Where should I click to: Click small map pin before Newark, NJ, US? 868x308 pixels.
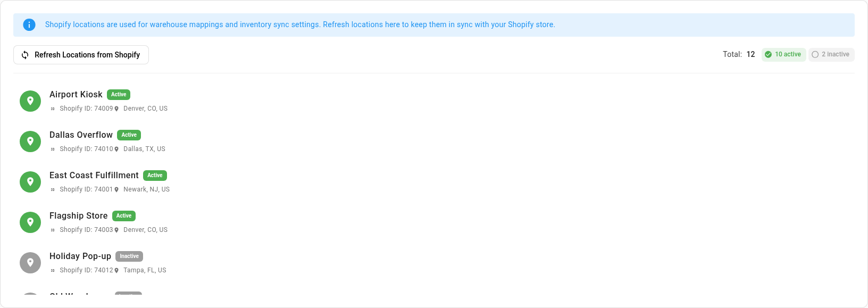tap(116, 190)
